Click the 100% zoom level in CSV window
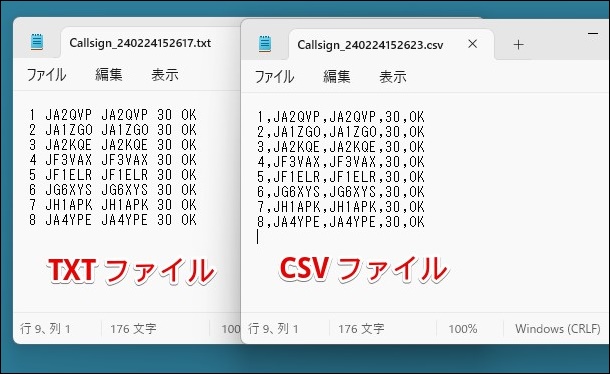The width and height of the screenshot is (610, 374). [463, 329]
